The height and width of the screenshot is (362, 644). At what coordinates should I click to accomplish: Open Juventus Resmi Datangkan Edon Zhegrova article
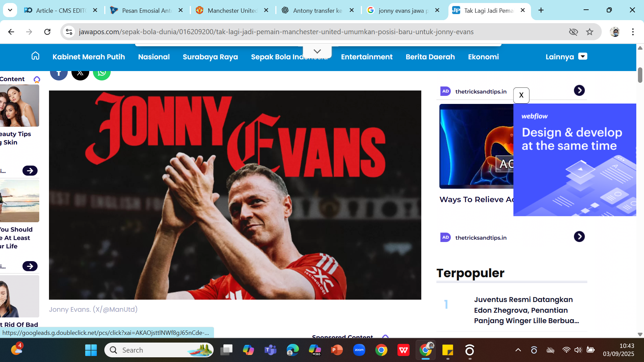pos(526,310)
